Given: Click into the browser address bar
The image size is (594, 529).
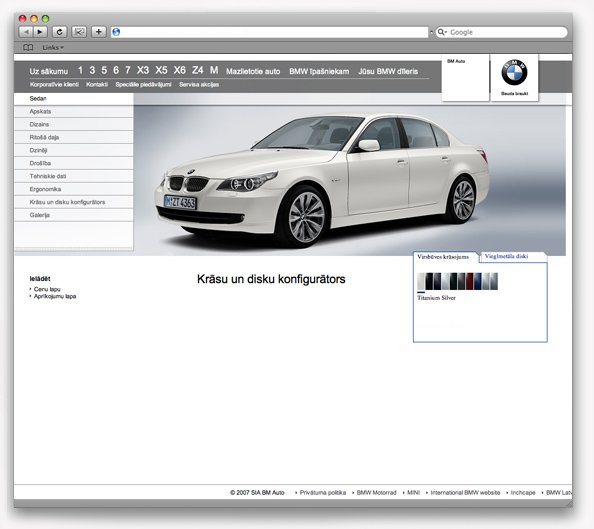Looking at the screenshot, I should (270, 32).
